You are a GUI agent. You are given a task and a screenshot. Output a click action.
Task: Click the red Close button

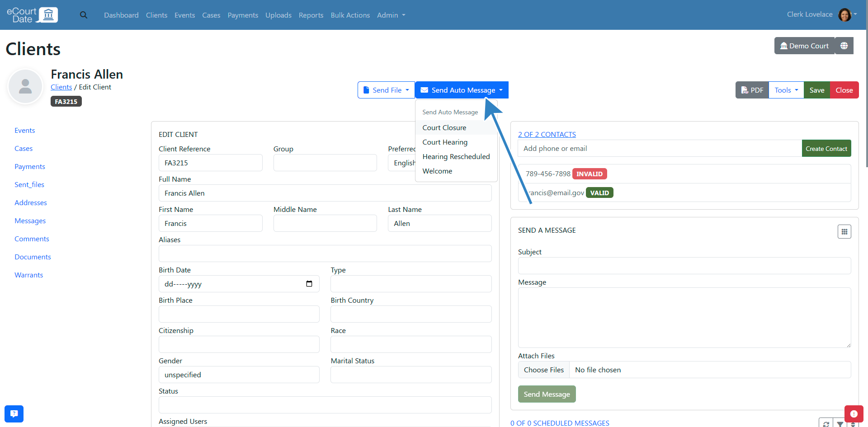[844, 90]
